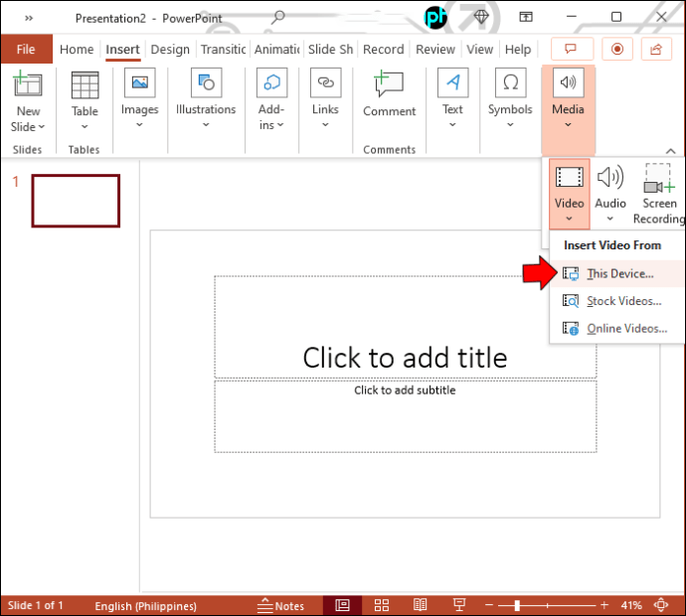Fit slide to current window
This screenshot has height=616, width=686.
(660, 605)
